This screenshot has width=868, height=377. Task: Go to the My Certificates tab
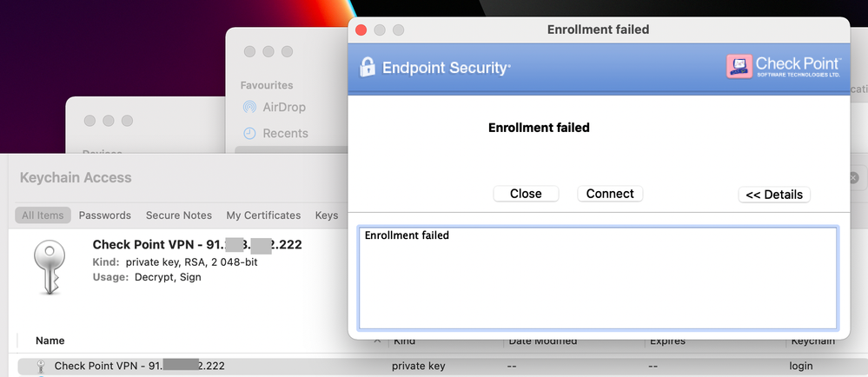point(263,215)
